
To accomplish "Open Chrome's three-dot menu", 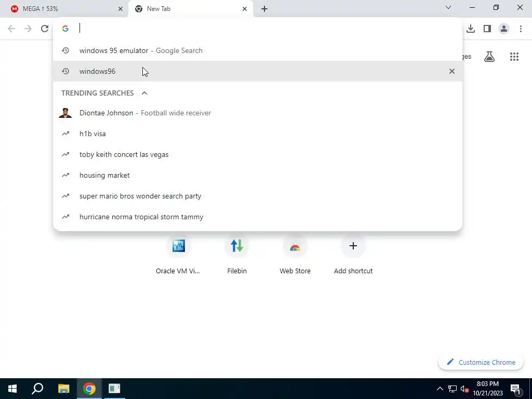I will [x=521, y=29].
